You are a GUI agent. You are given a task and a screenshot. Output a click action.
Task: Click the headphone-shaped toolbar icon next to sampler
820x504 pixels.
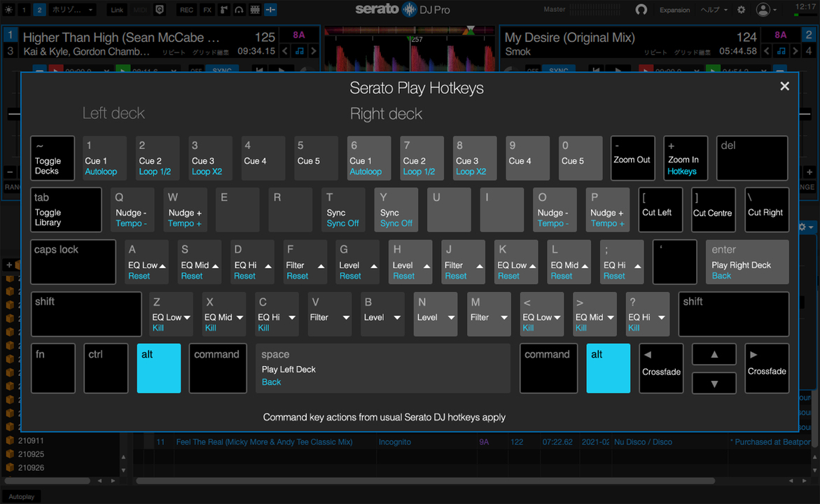239,9
